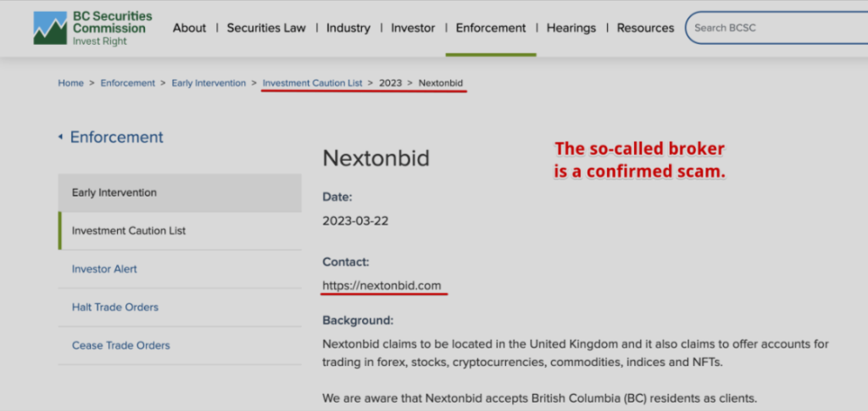This screenshot has height=411, width=868.
Task: Click Investment Caution List in the breadcrumb
Action: point(312,83)
